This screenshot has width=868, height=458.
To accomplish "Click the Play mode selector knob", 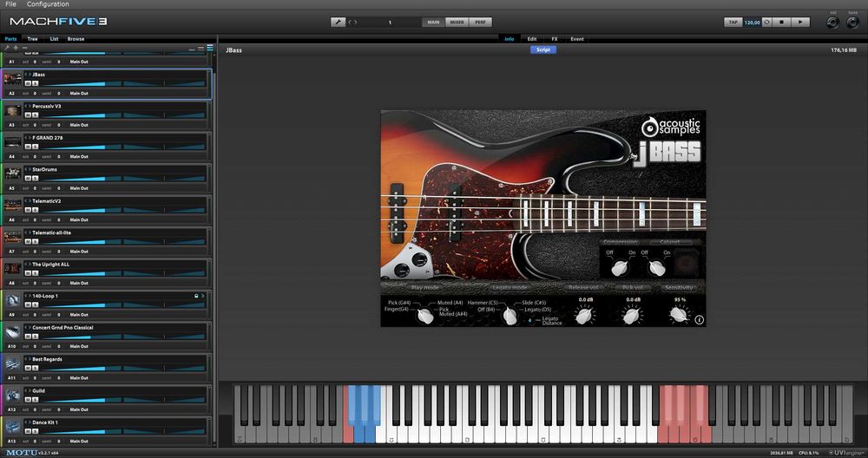I will pyautogui.click(x=425, y=316).
